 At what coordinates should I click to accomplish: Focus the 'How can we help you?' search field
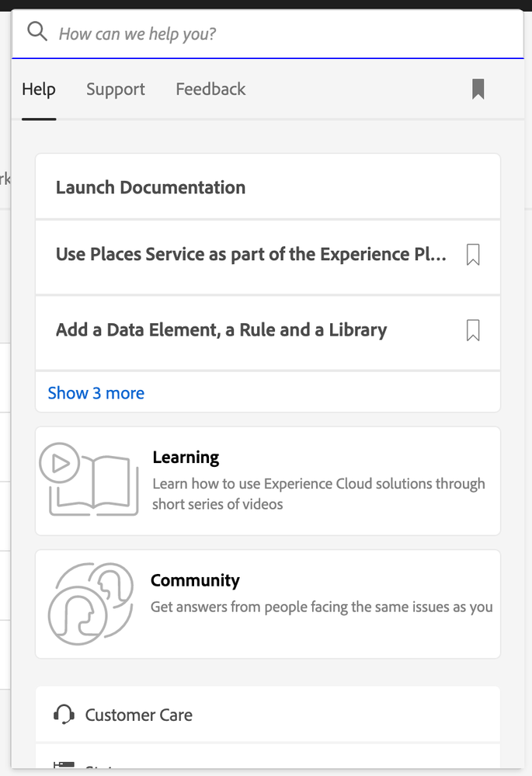point(280,33)
